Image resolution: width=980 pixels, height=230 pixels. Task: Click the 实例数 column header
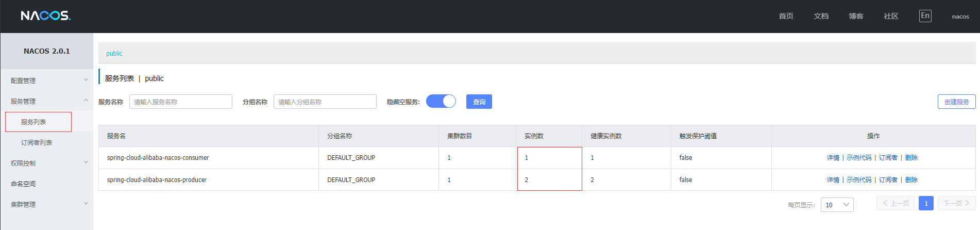coord(534,136)
